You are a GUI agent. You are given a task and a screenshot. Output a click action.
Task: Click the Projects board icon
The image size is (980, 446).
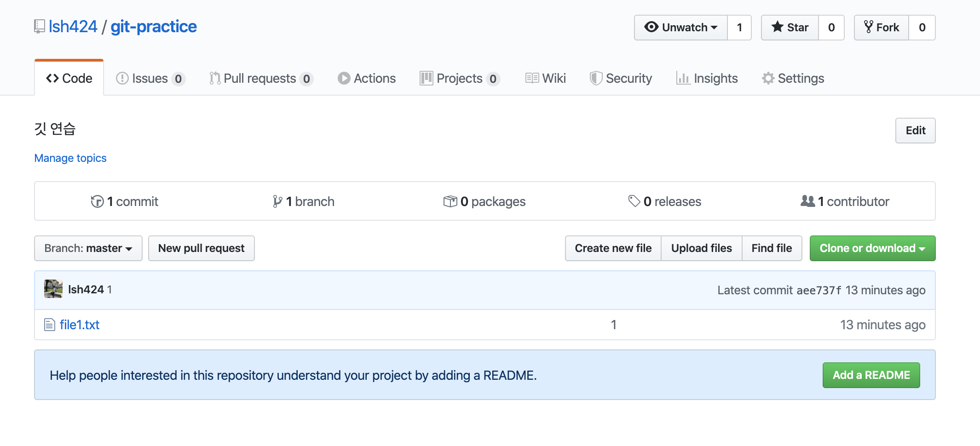point(426,79)
